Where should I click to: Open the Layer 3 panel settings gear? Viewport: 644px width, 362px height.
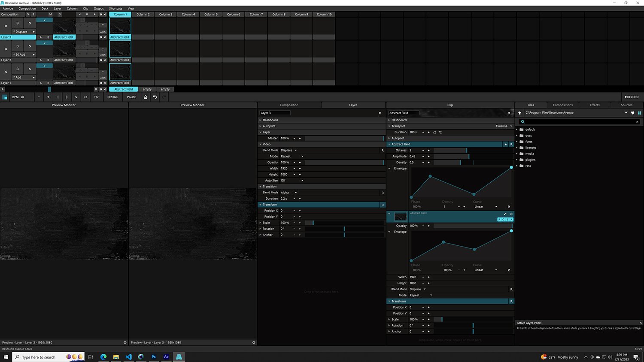[380, 113]
